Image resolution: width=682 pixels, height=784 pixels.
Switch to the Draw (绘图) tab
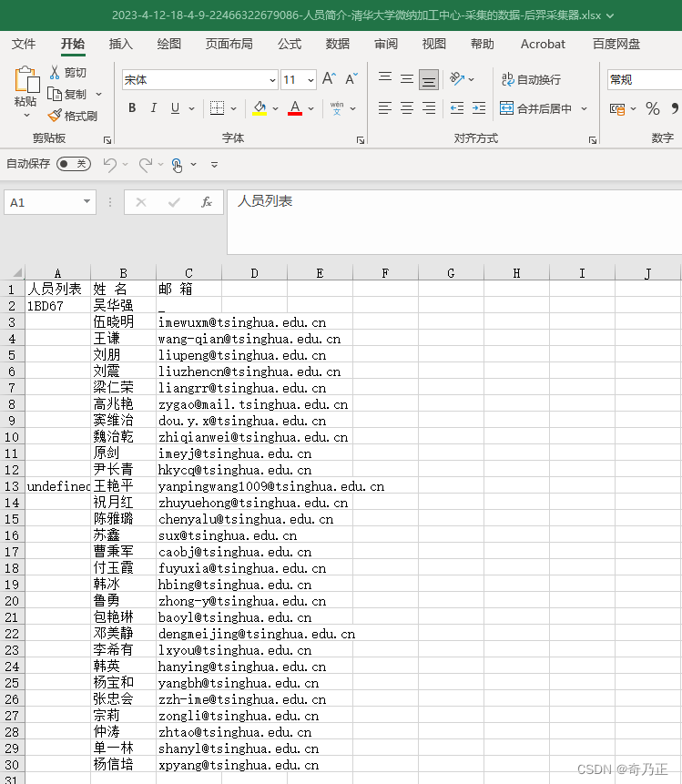point(168,44)
